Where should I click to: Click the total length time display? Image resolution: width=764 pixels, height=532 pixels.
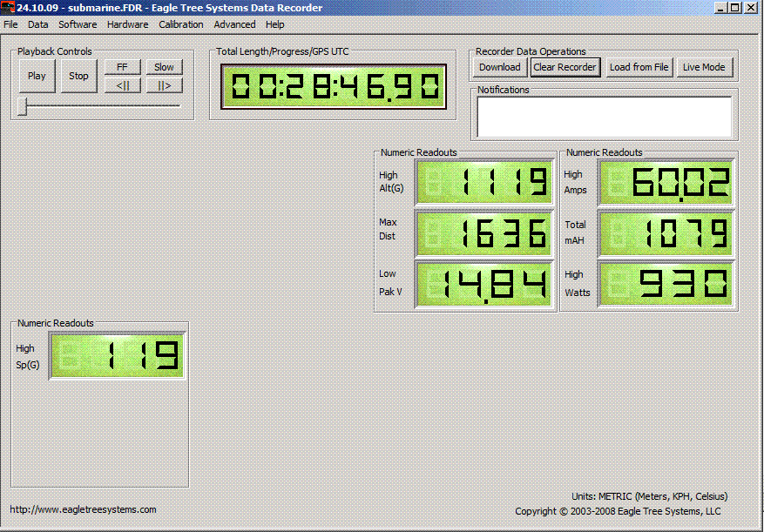334,87
